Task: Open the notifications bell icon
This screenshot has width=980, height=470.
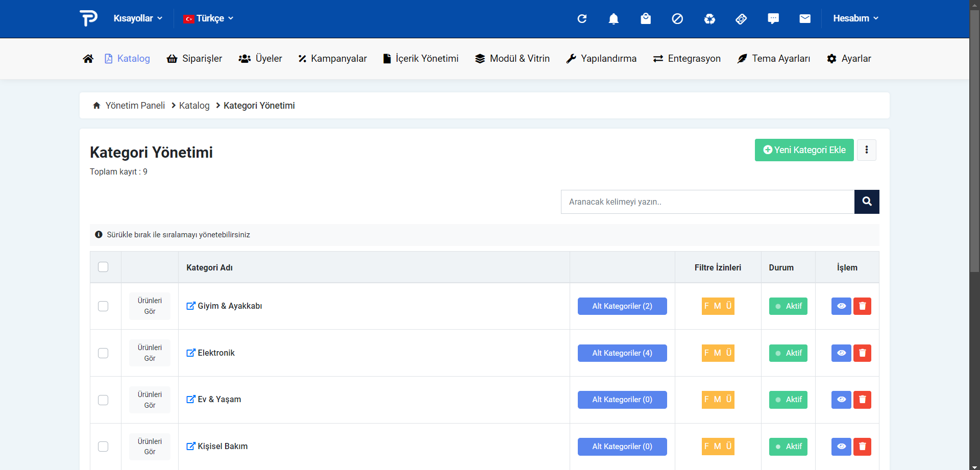Action: point(614,19)
